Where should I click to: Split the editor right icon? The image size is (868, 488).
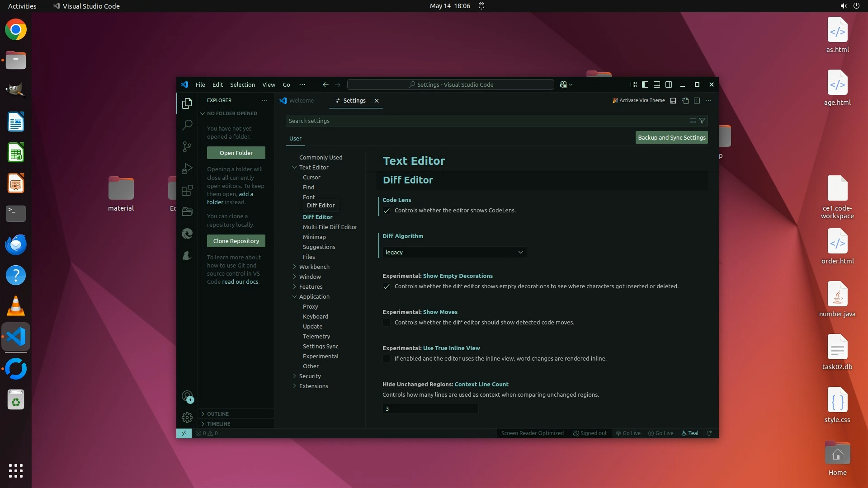tap(697, 101)
